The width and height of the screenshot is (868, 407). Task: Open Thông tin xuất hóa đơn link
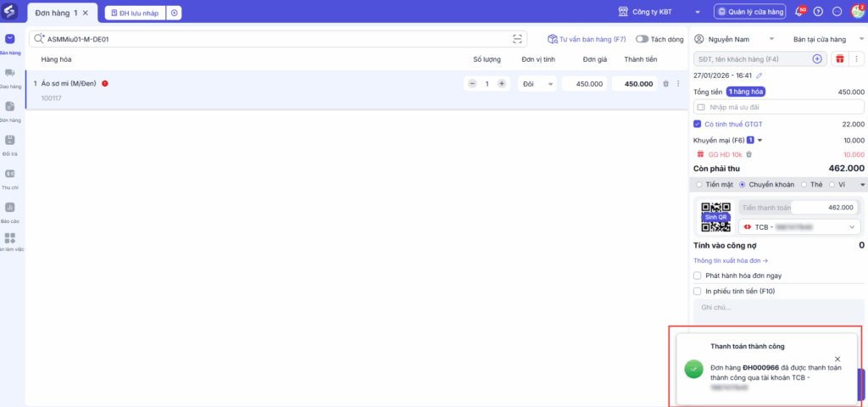pos(730,260)
